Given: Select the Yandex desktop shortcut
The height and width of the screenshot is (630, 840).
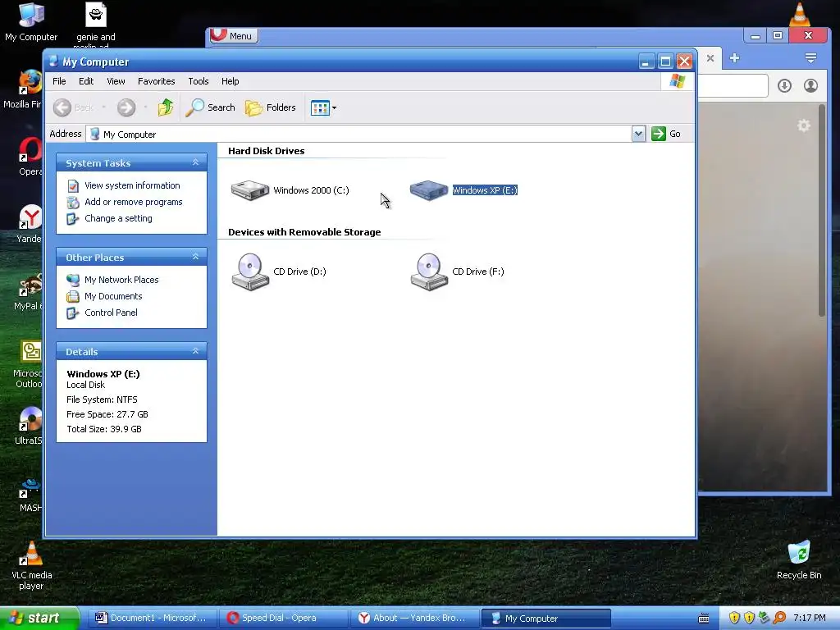Looking at the screenshot, I should point(29,224).
